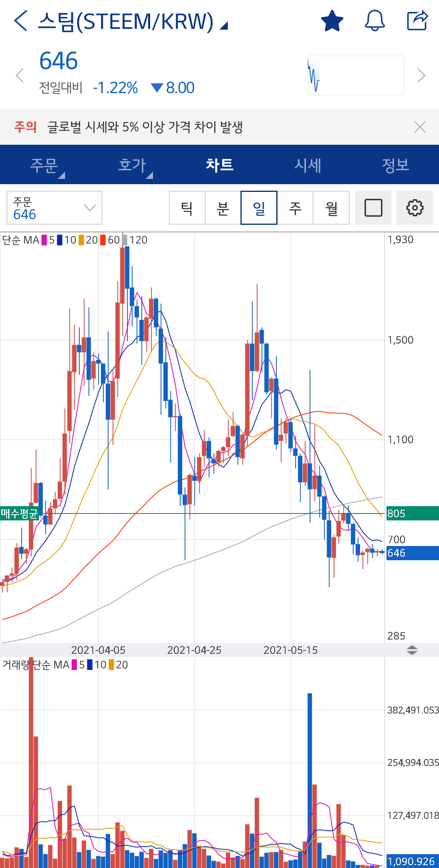
Task: Dismiss the 글로벌 시세 warning banner
Action: pyautogui.click(x=420, y=127)
